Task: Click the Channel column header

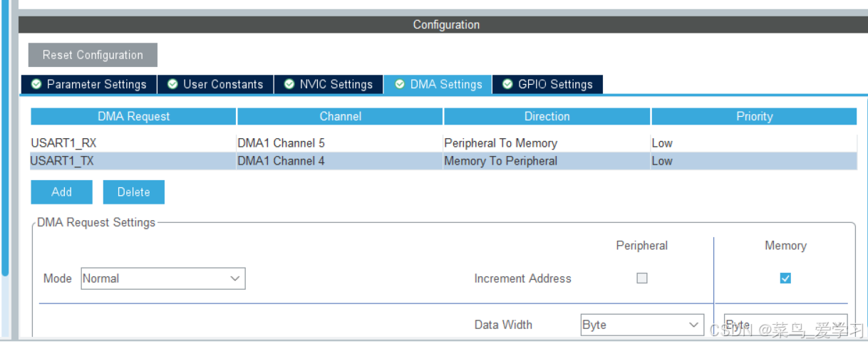Action: 340,116
